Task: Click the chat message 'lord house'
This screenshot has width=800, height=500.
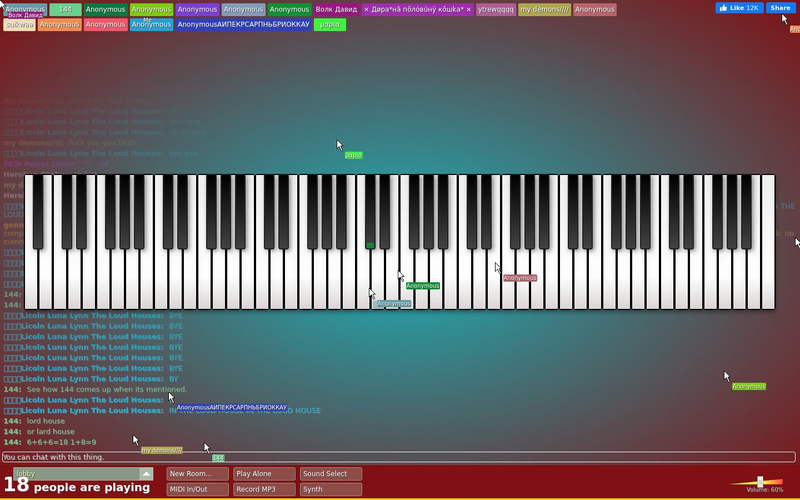Action: point(45,421)
